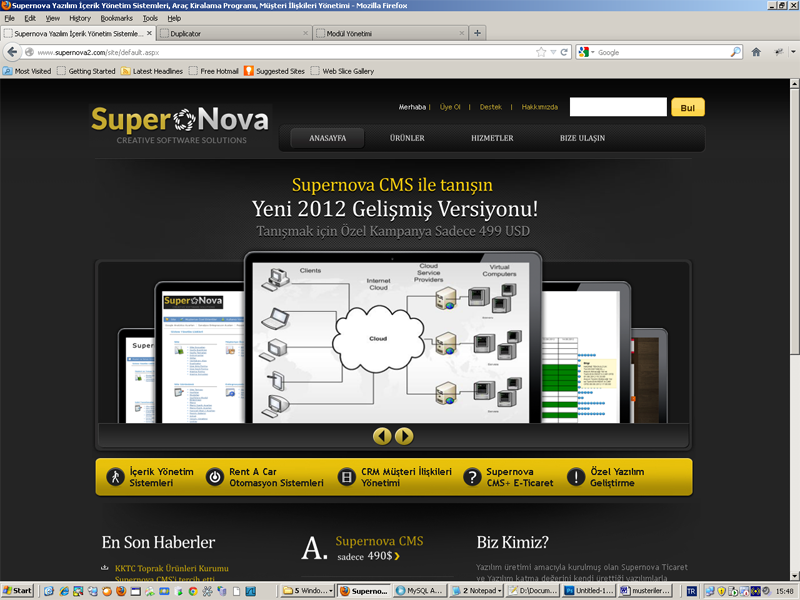Click the site search input field

click(x=618, y=107)
